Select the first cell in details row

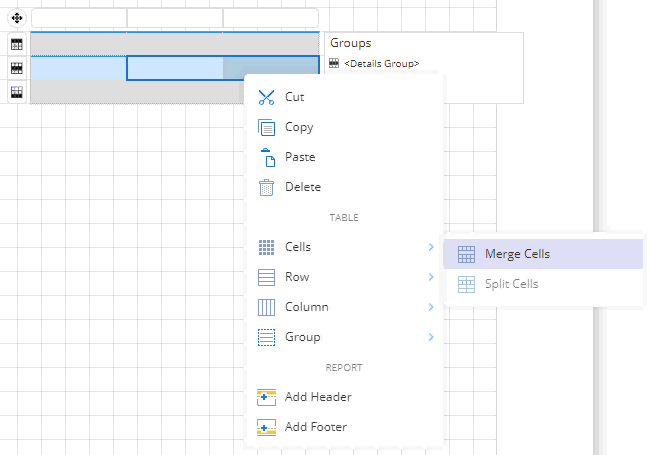pos(79,68)
